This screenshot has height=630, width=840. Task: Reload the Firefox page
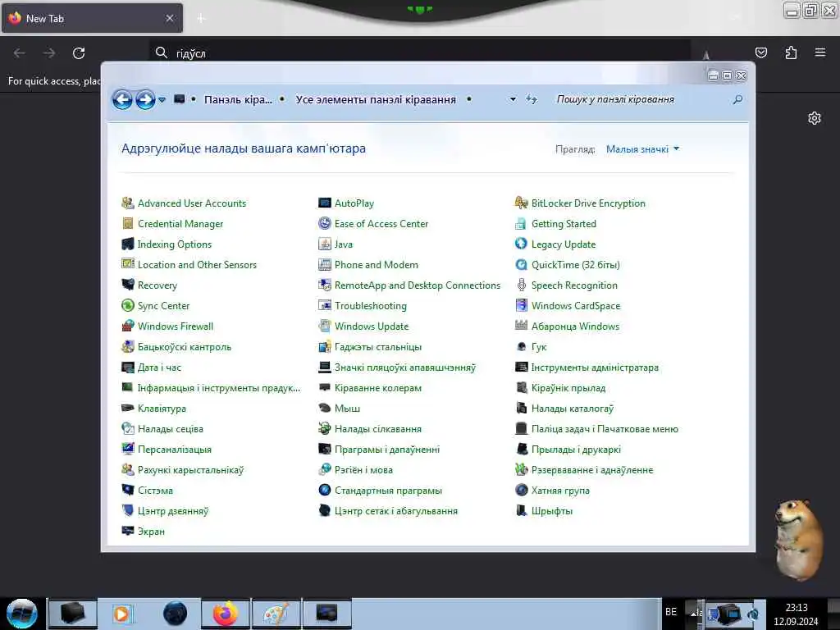coord(79,53)
